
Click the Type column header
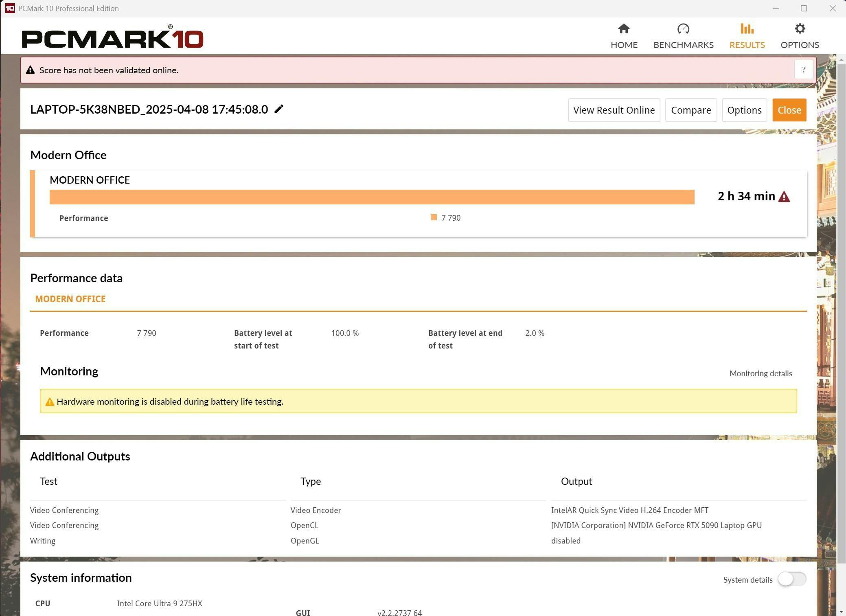click(x=311, y=481)
